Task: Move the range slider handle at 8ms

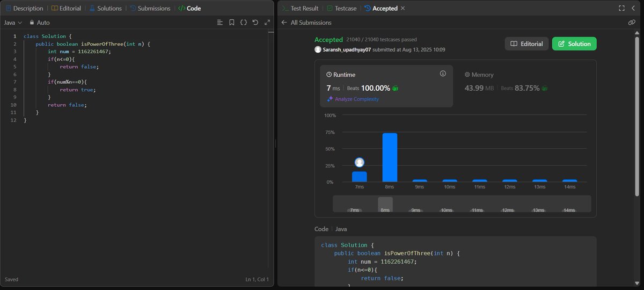Action: 385,205
